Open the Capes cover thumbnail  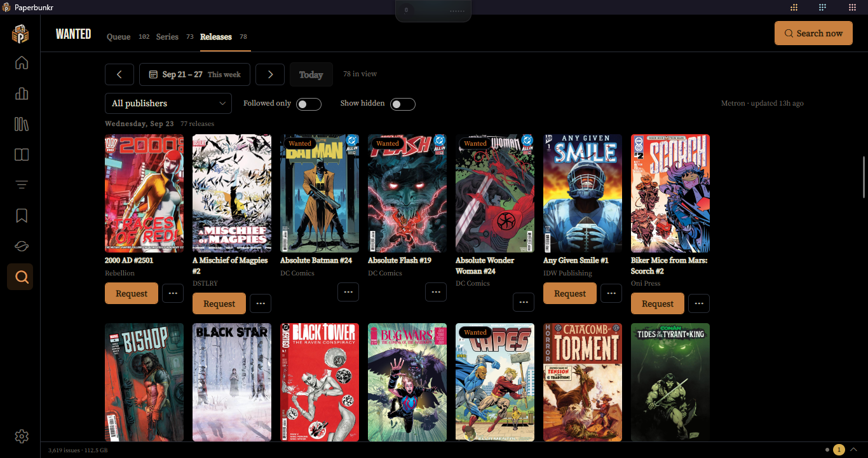pyautogui.click(x=495, y=382)
